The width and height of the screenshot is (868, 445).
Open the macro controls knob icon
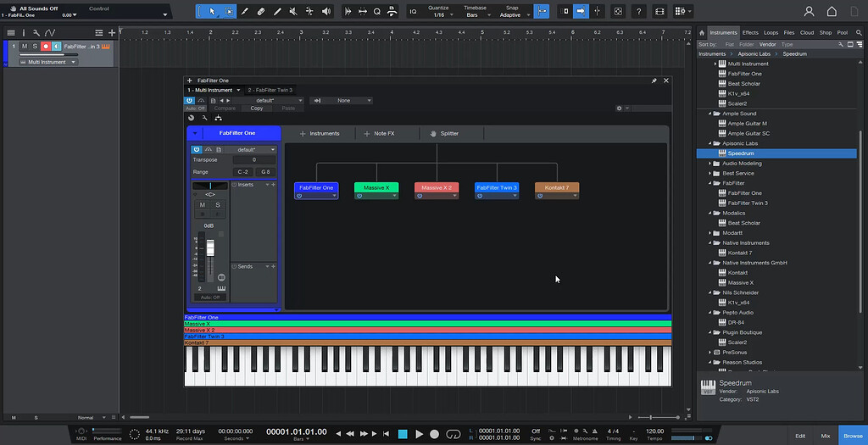click(x=191, y=118)
